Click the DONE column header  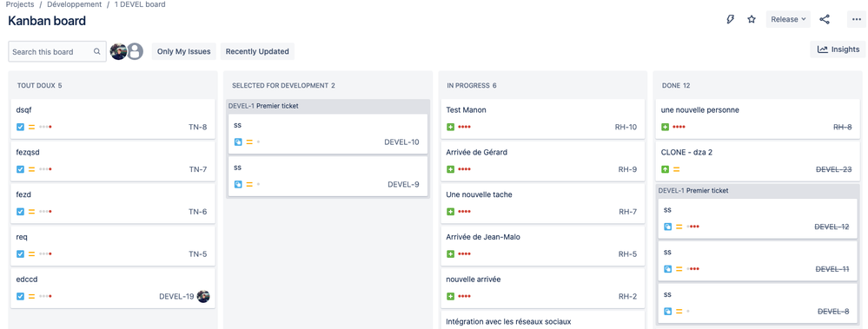click(676, 86)
